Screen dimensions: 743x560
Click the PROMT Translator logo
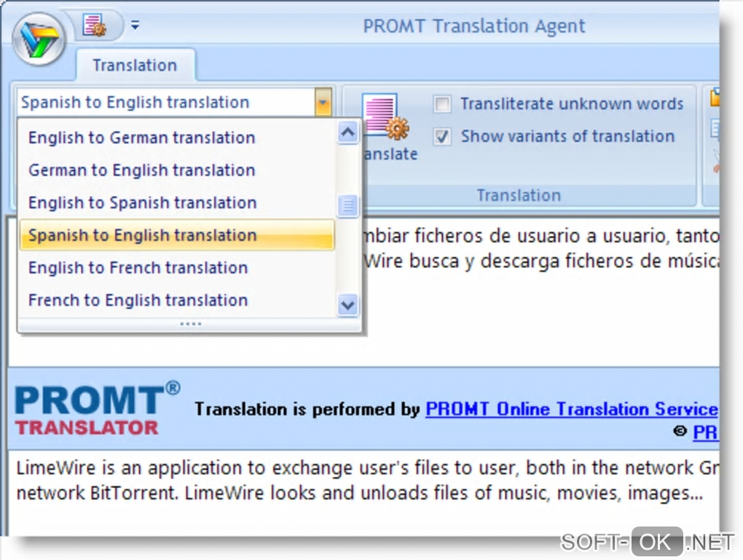pyautogui.click(x=98, y=408)
